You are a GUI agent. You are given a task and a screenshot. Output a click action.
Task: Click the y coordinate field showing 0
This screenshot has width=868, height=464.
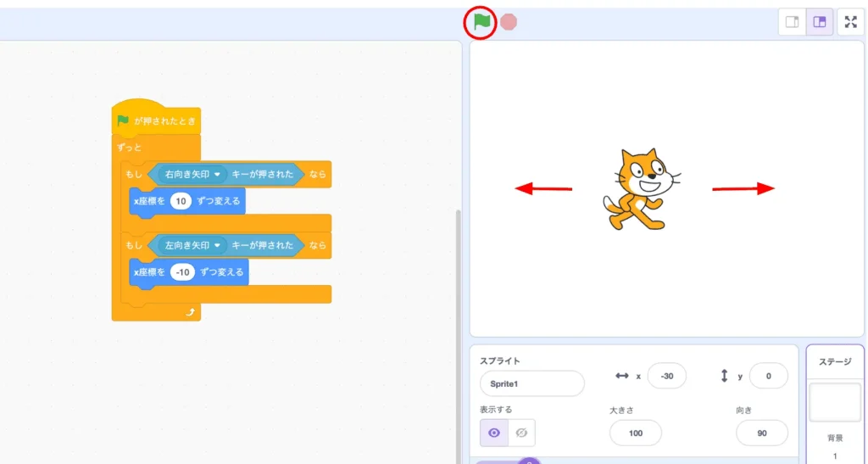point(768,376)
